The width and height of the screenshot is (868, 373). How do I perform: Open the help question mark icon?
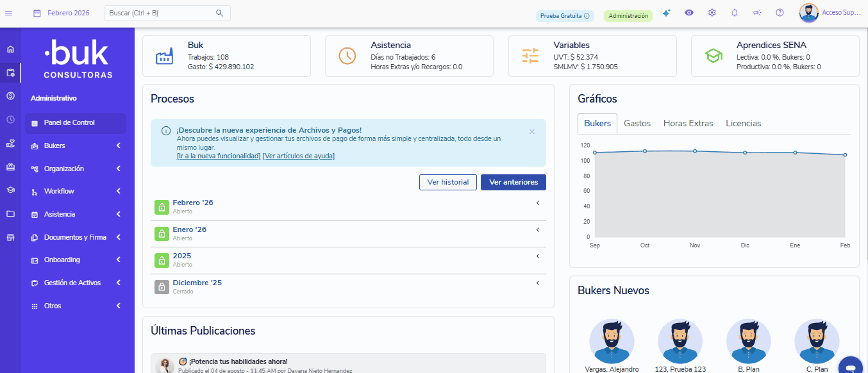click(780, 13)
